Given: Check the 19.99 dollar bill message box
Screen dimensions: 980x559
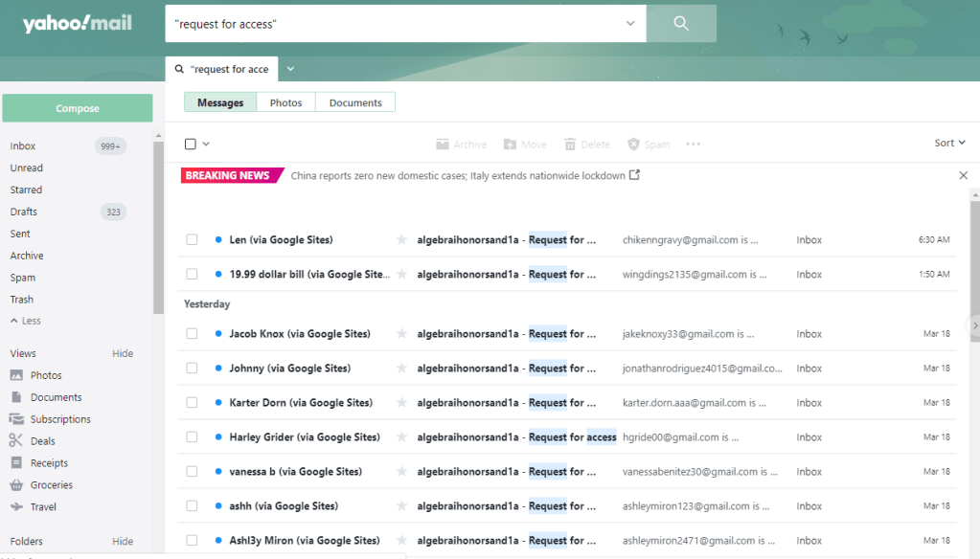Looking at the screenshot, I should point(192,274).
